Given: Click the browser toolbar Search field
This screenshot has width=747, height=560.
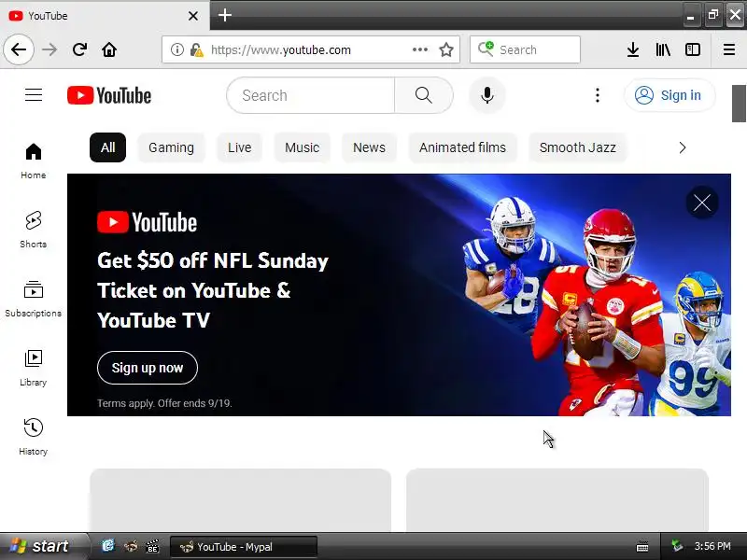Looking at the screenshot, I should [x=525, y=49].
